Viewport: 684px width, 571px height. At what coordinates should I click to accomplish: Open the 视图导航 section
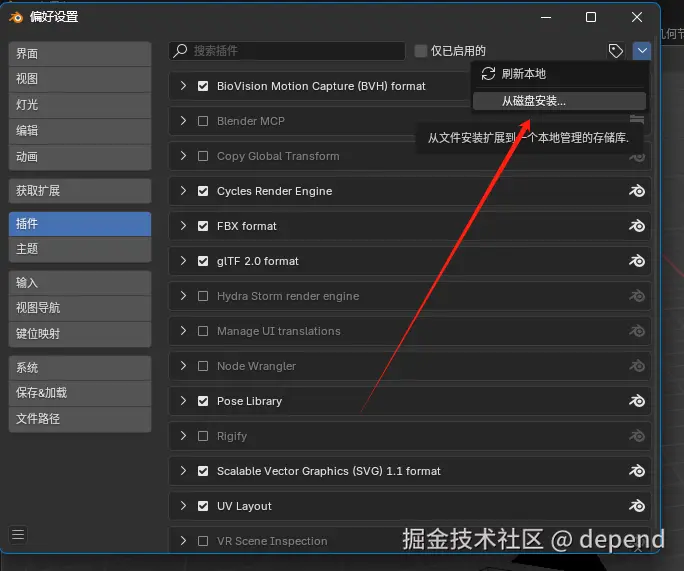click(x=80, y=308)
